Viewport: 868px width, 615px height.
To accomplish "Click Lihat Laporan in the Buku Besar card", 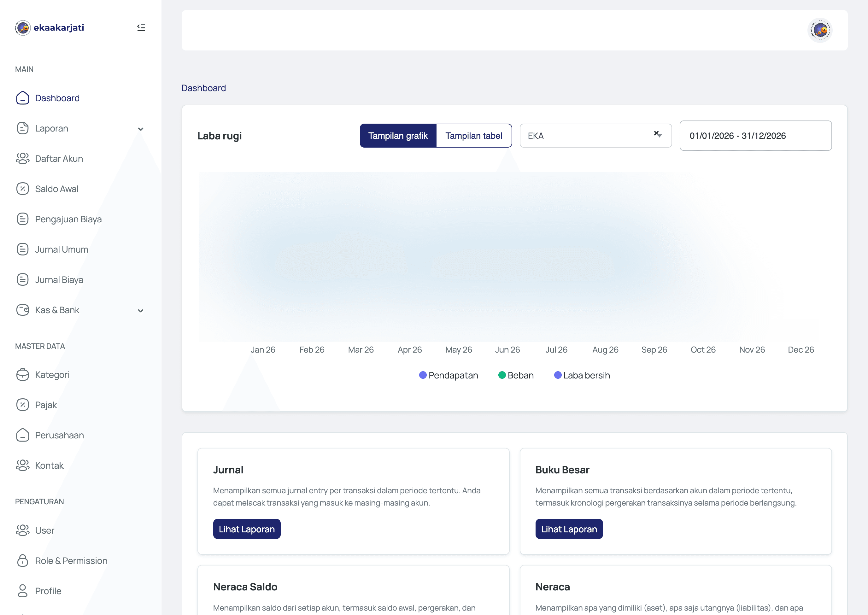I will (569, 529).
